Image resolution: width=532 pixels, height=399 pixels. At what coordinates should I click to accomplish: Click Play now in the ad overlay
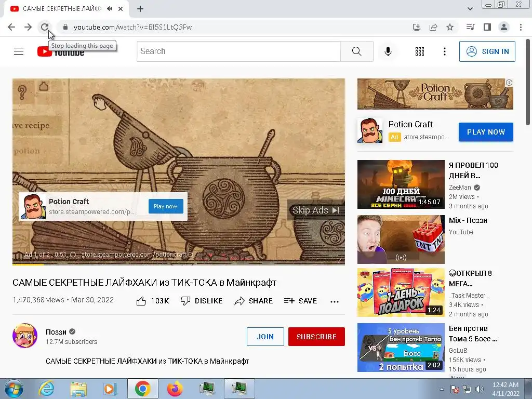tap(166, 206)
